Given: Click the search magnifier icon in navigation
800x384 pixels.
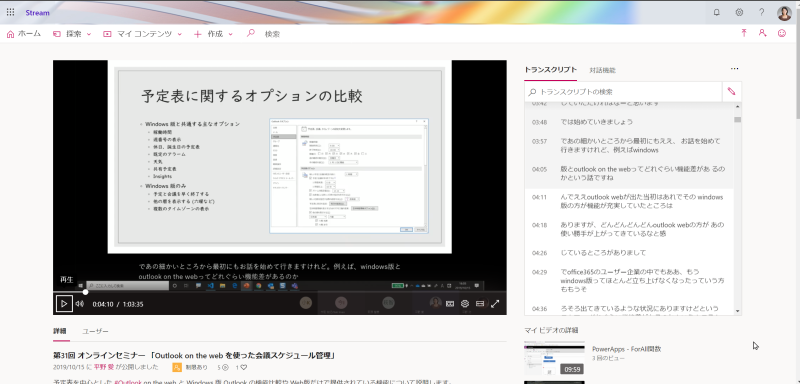Looking at the screenshot, I should click(x=251, y=34).
